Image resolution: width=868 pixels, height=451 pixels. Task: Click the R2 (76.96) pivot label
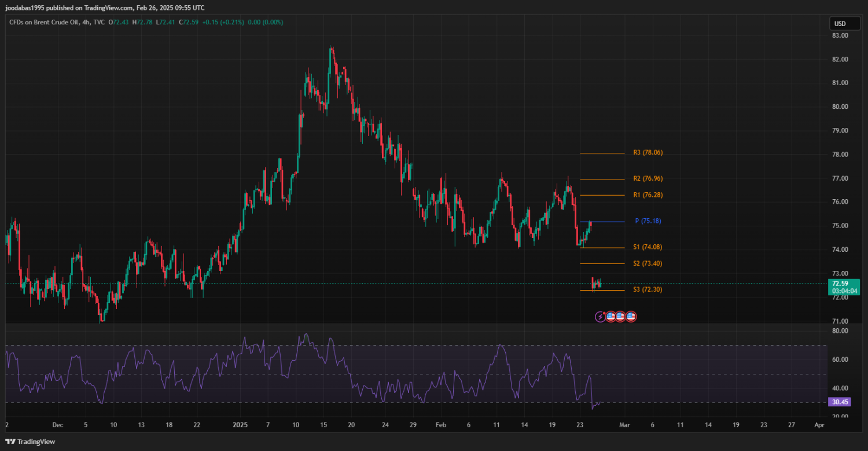pyautogui.click(x=648, y=178)
